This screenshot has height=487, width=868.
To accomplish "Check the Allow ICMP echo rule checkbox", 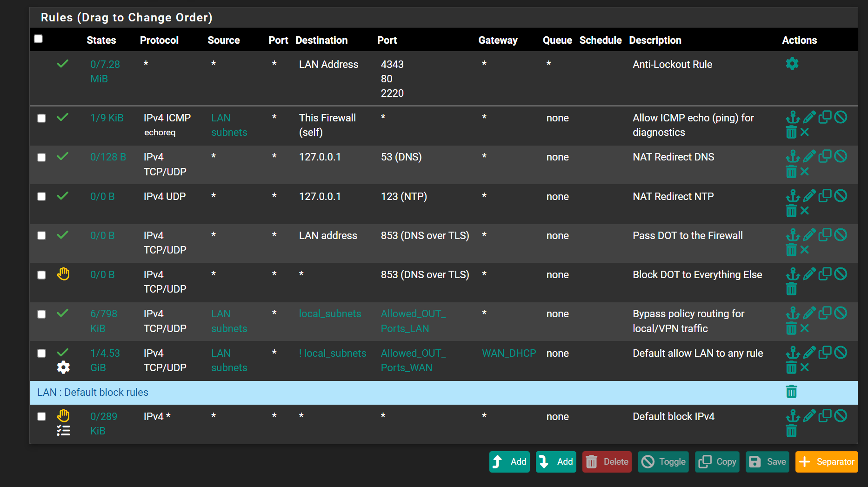I will point(42,118).
